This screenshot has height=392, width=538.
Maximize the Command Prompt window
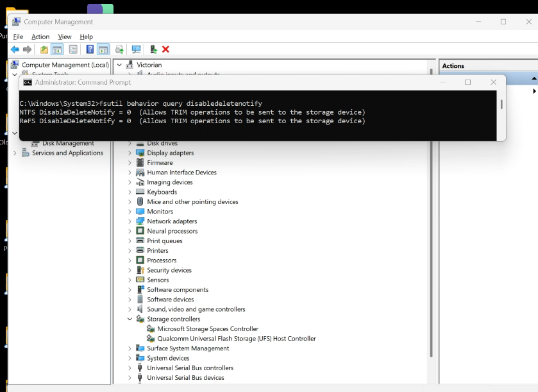click(467, 82)
